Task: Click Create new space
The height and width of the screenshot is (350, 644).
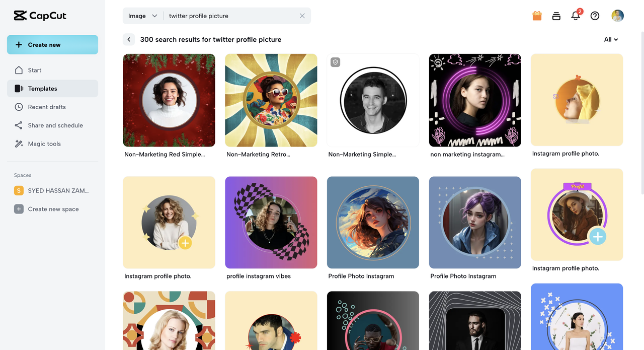Action: click(x=53, y=209)
